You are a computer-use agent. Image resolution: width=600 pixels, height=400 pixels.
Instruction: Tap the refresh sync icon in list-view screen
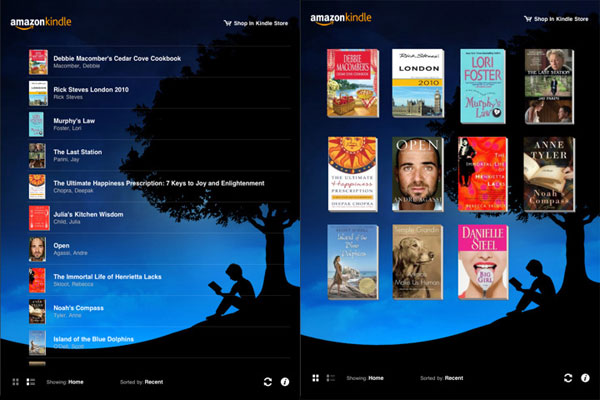[267, 381]
